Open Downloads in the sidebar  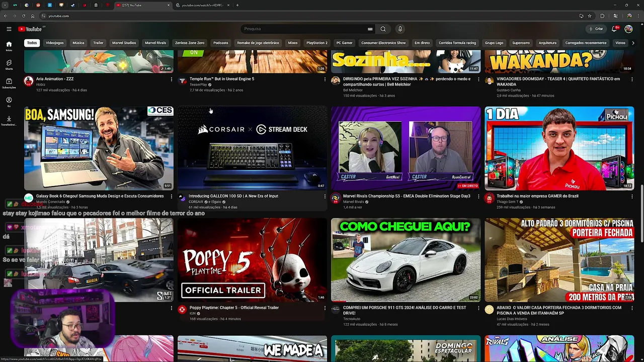pyautogui.click(x=9, y=121)
